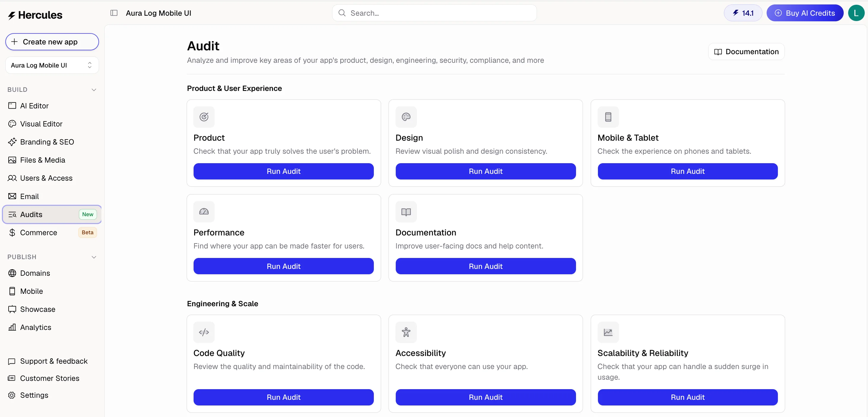Collapse the PUBLISH section chevron

pyautogui.click(x=94, y=257)
